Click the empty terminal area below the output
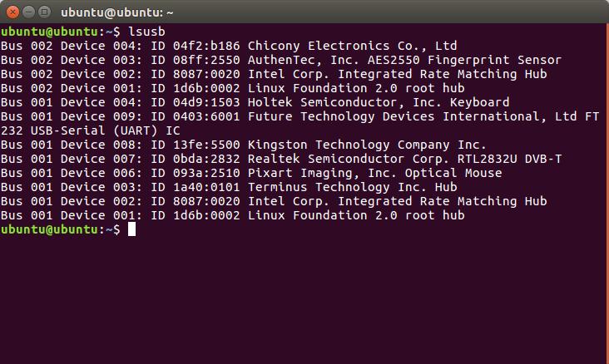Viewport: 609px width, 364px height. pyautogui.click(x=304, y=299)
